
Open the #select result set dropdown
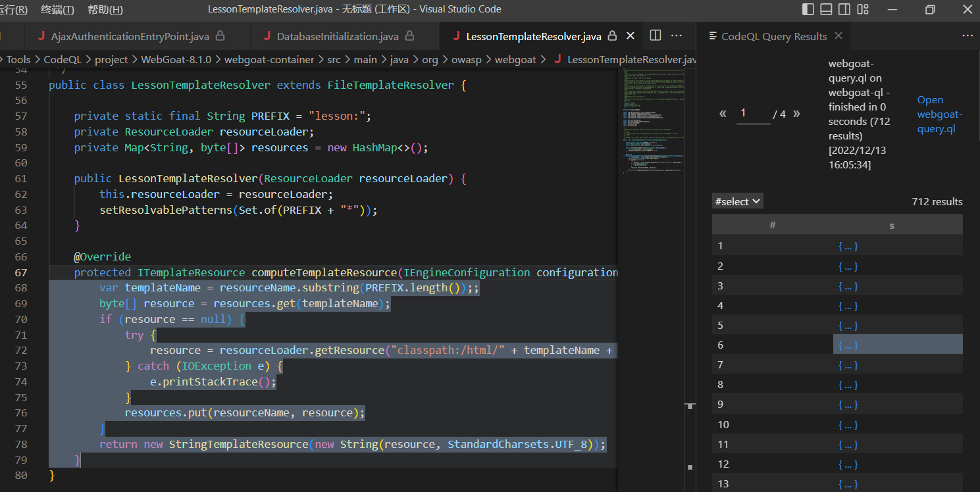click(738, 201)
